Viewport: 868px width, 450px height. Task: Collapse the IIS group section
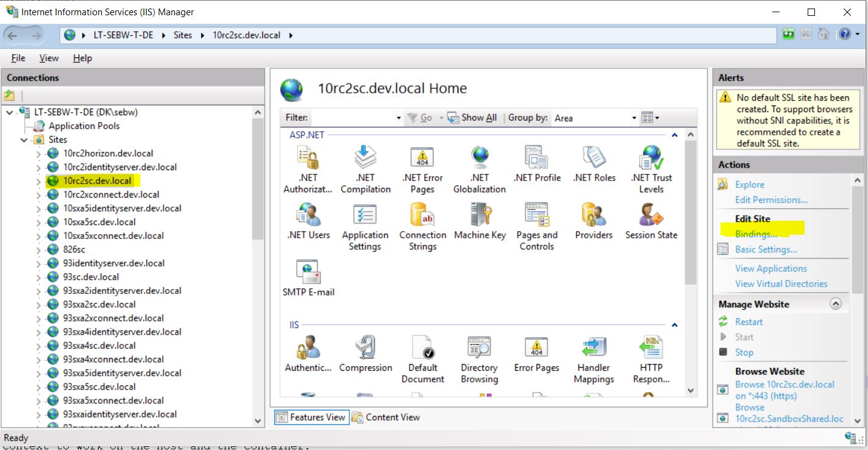[x=675, y=325]
